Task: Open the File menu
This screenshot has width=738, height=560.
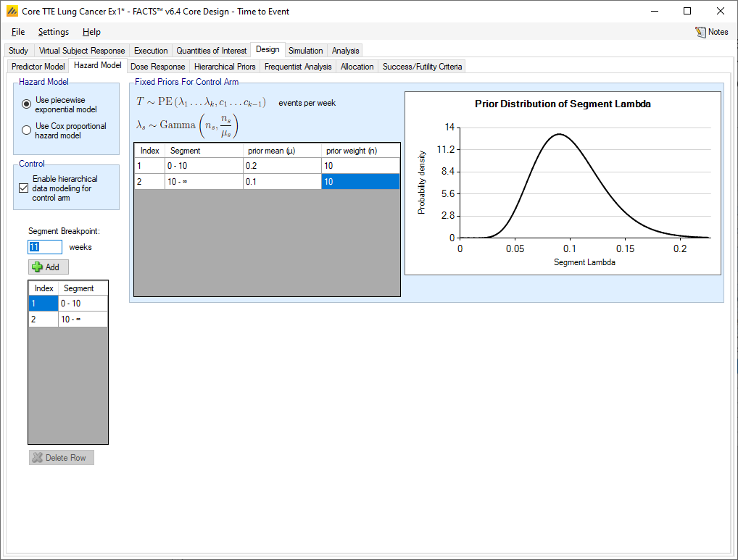Action: pos(18,32)
